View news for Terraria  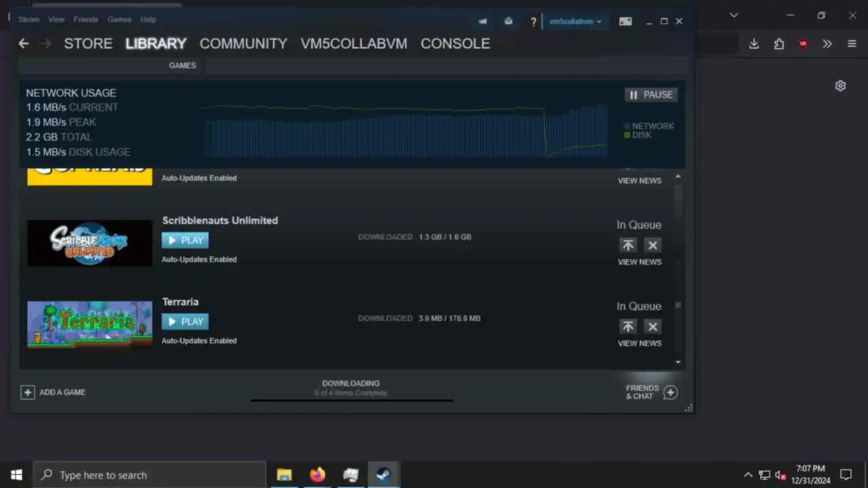[x=639, y=344]
